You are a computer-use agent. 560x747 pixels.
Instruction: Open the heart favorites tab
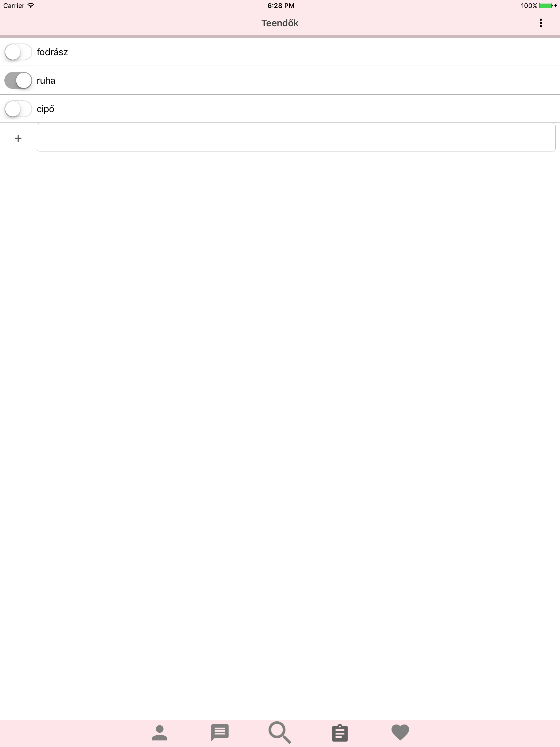(400, 733)
